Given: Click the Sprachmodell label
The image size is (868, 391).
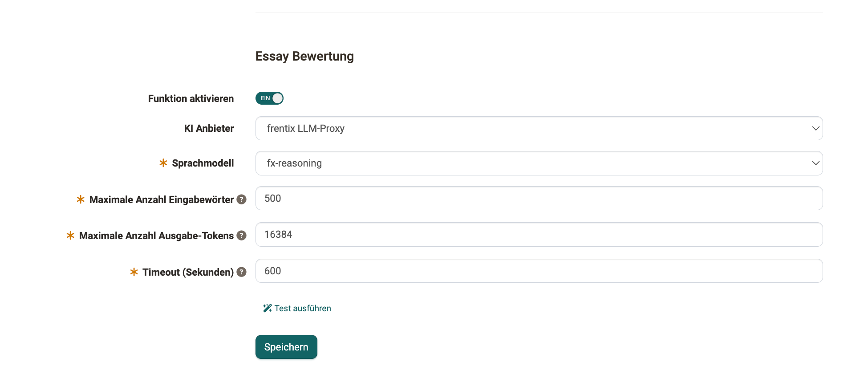Looking at the screenshot, I should point(203,163).
